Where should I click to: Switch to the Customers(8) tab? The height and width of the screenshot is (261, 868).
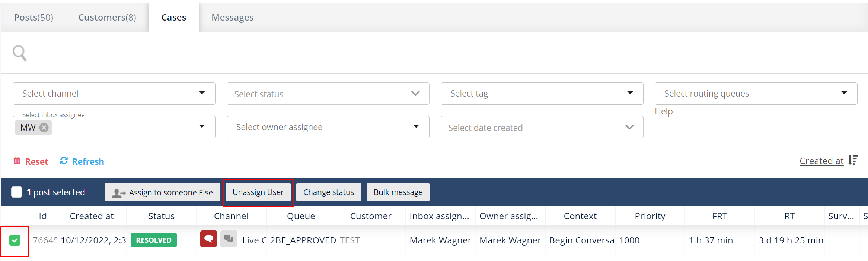(x=107, y=18)
